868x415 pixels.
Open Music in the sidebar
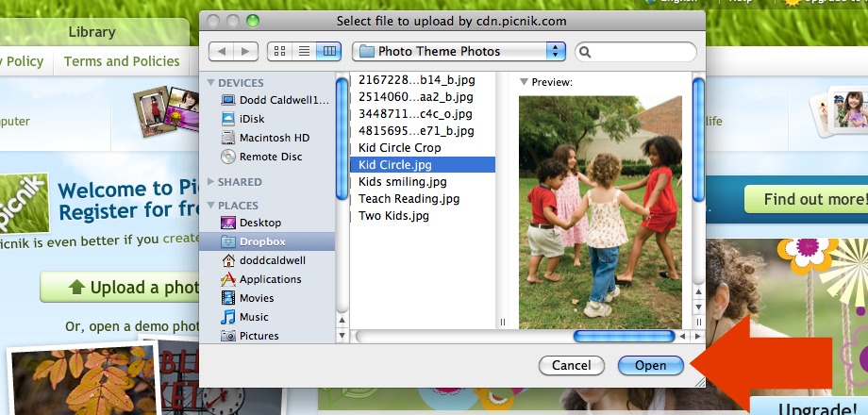click(244, 317)
